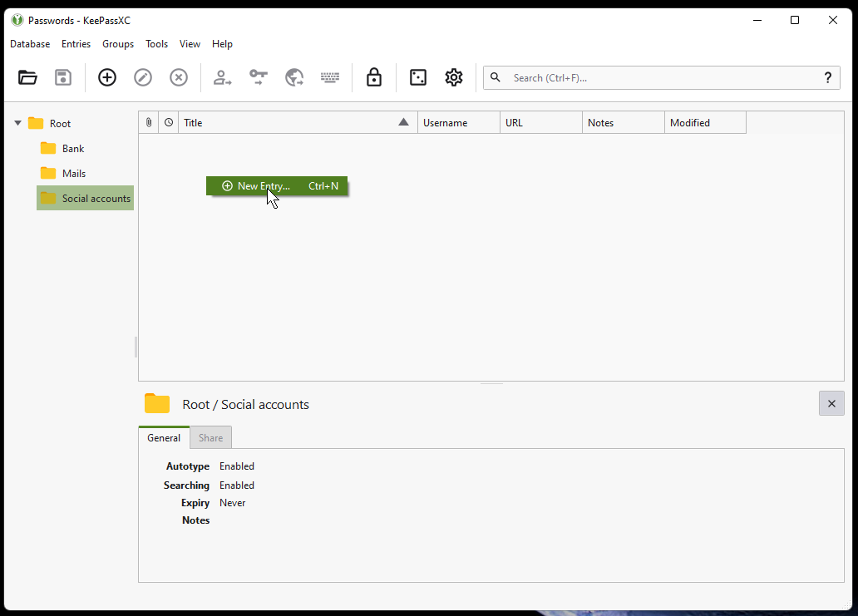Maximize the KeePassXC window
This screenshot has width=858, height=616.
(x=795, y=20)
